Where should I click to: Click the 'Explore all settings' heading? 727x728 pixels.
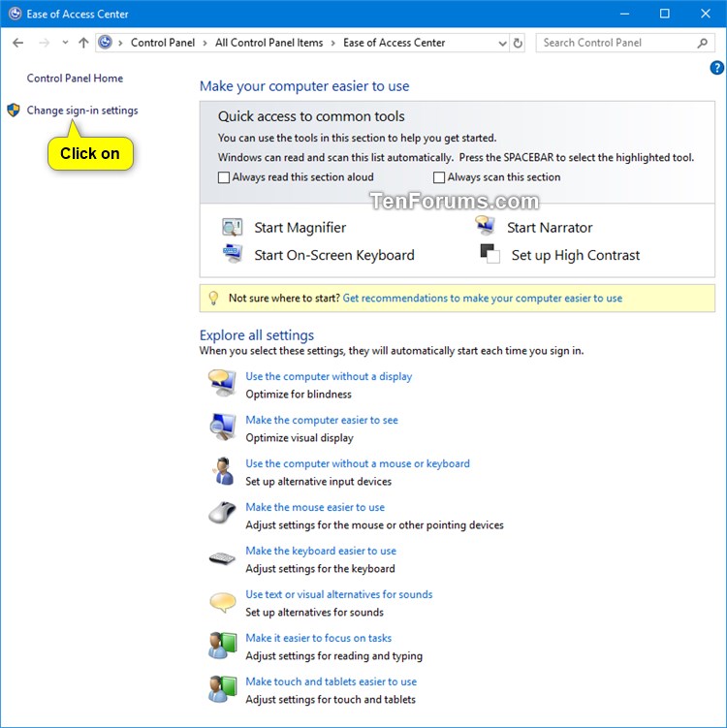(257, 335)
